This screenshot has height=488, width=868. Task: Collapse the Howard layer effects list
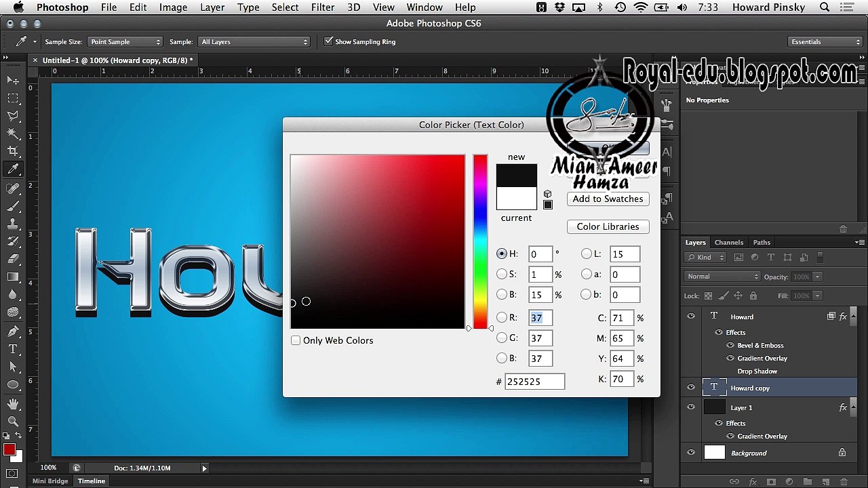click(853, 317)
